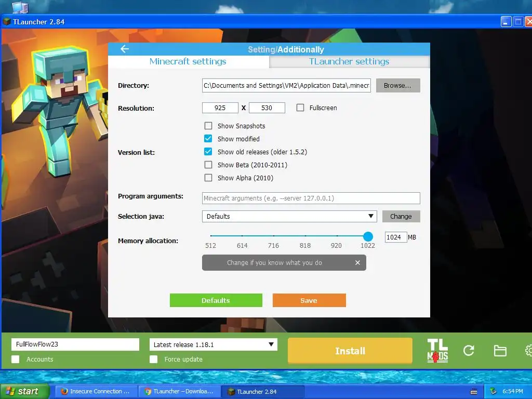Click the green Defaults button

[x=216, y=300]
